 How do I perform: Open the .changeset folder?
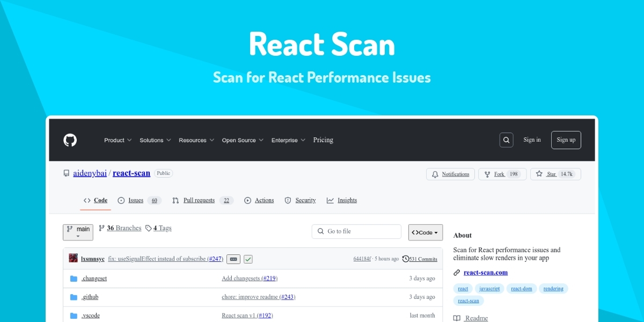pos(94,279)
